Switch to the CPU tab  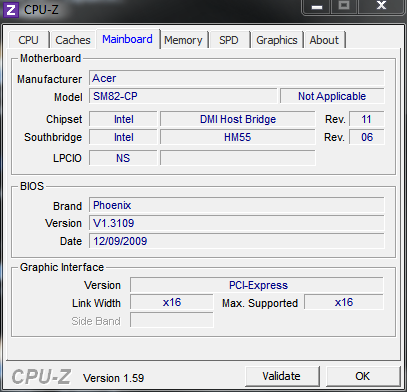point(29,40)
